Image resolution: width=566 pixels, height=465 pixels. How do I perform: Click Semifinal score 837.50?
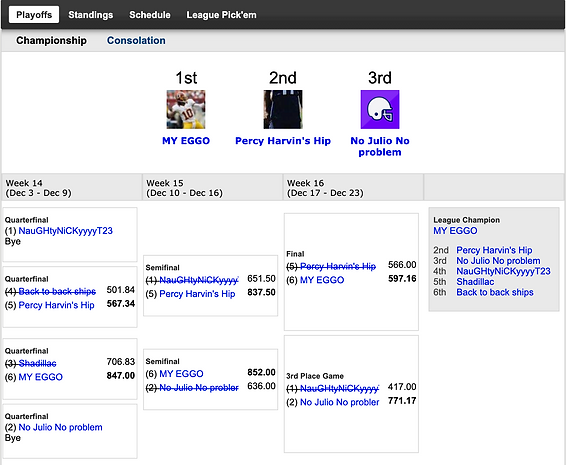click(261, 292)
